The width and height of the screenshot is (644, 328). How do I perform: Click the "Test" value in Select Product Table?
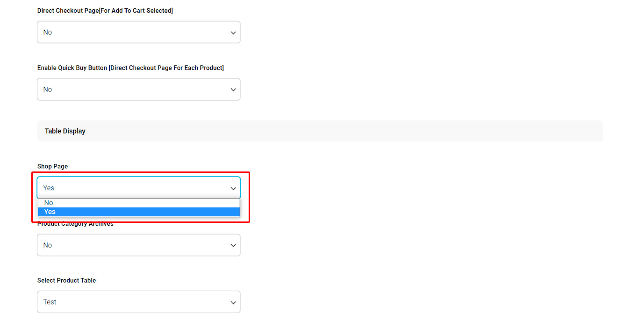(50, 302)
